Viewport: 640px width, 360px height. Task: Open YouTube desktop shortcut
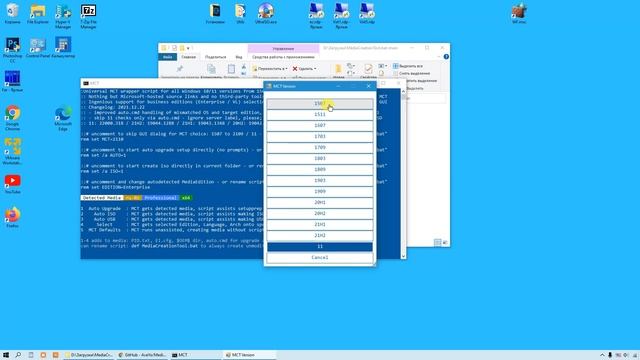click(12, 184)
